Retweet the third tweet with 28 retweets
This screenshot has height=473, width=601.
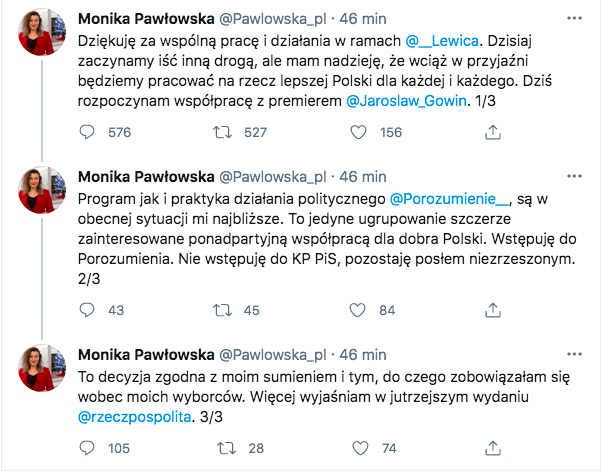click(224, 447)
